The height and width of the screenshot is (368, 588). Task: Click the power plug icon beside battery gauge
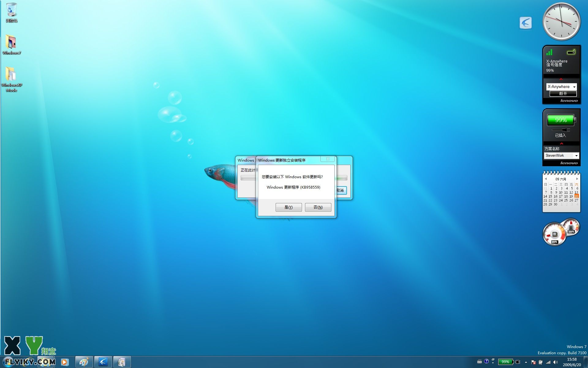click(518, 362)
